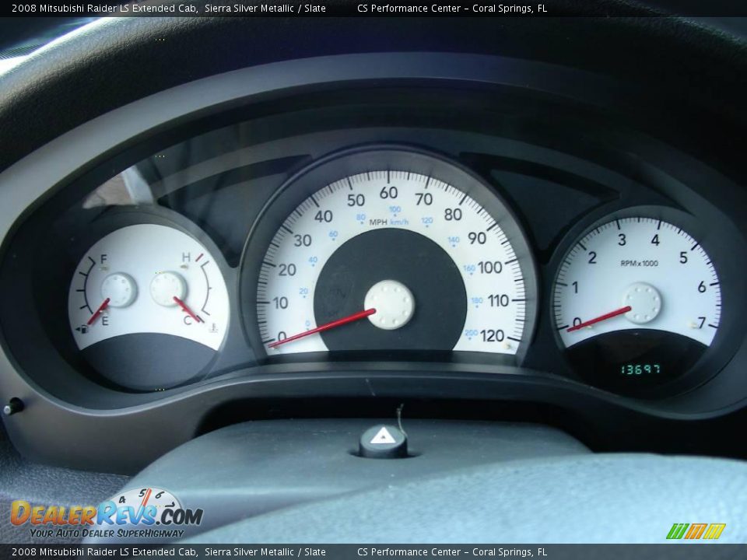Click the C label on temperature gauge
747x560 pixels.
188,320
